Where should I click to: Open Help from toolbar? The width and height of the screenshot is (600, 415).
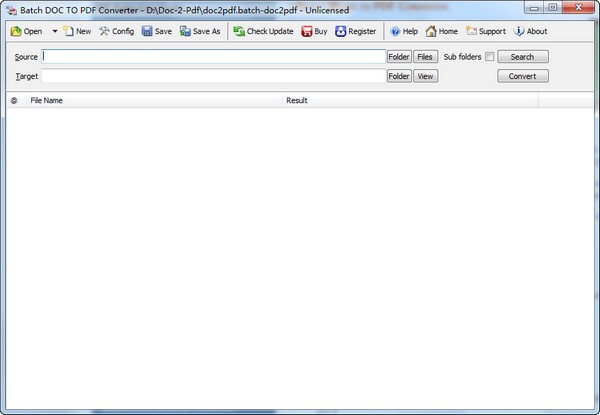[x=404, y=31]
